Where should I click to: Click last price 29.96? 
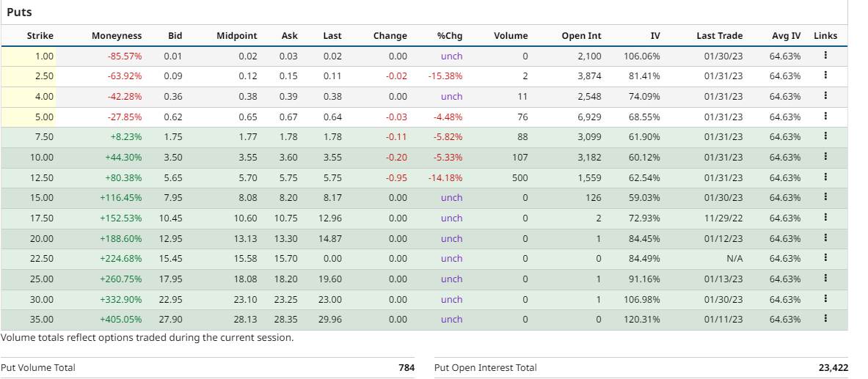(x=330, y=320)
